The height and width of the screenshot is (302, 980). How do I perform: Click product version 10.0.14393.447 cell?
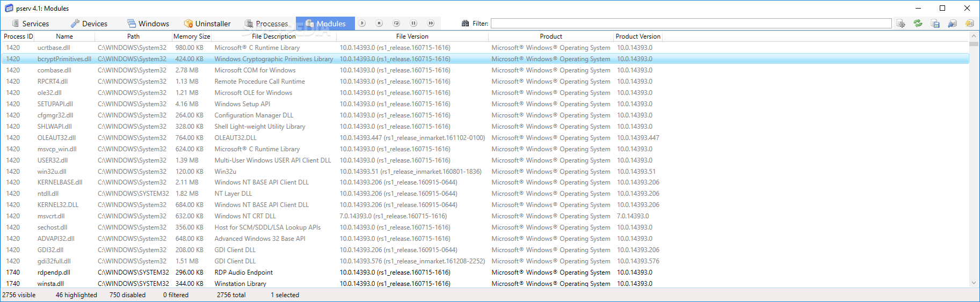click(x=638, y=138)
